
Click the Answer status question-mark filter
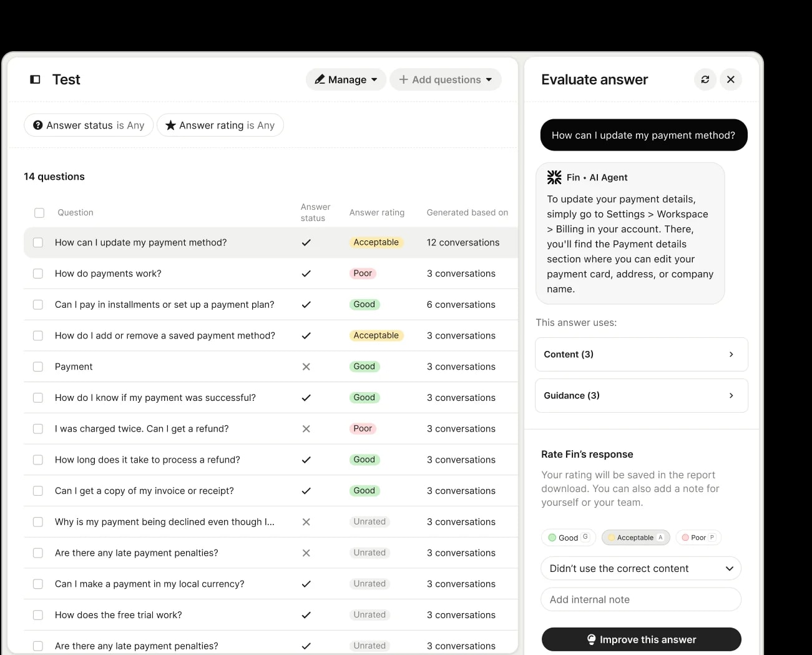pyautogui.click(x=89, y=125)
